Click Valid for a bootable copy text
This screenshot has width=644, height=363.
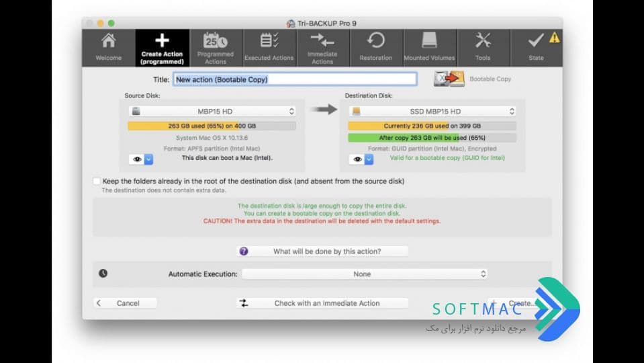(447, 158)
